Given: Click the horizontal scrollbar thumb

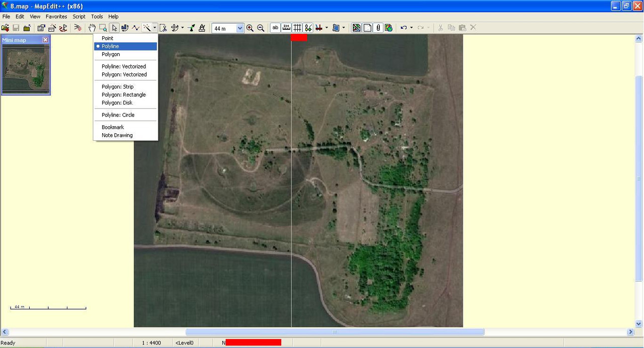Looking at the screenshot, I should [x=335, y=332].
